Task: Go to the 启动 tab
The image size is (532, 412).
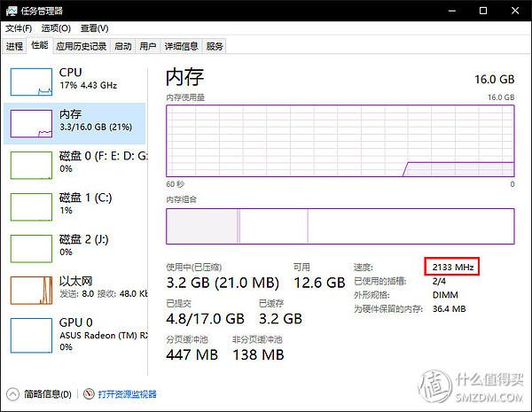Action: (x=122, y=46)
